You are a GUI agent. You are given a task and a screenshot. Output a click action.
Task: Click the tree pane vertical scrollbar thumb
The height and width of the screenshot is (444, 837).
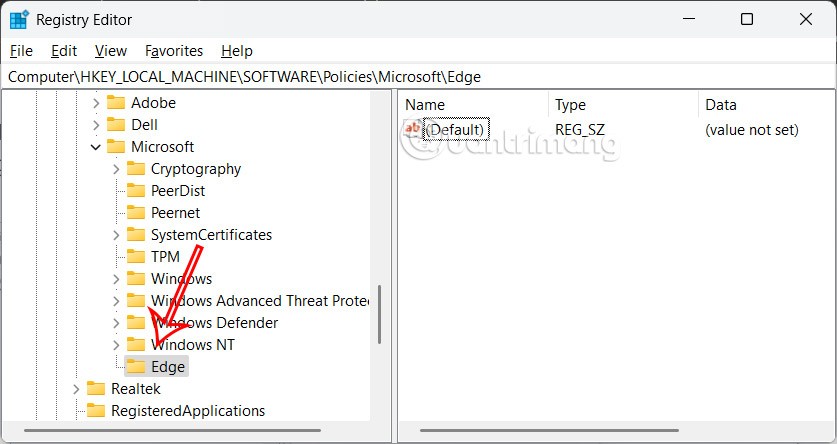tap(379, 315)
